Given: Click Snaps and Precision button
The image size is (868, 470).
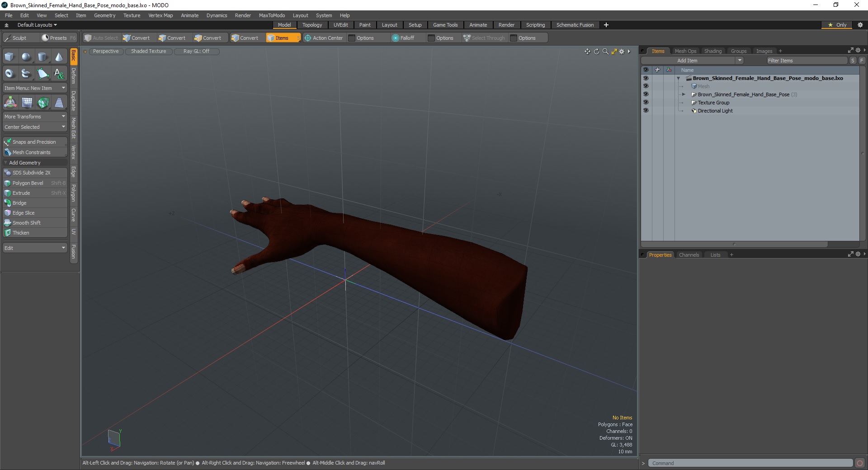Looking at the screenshot, I should click(35, 142).
